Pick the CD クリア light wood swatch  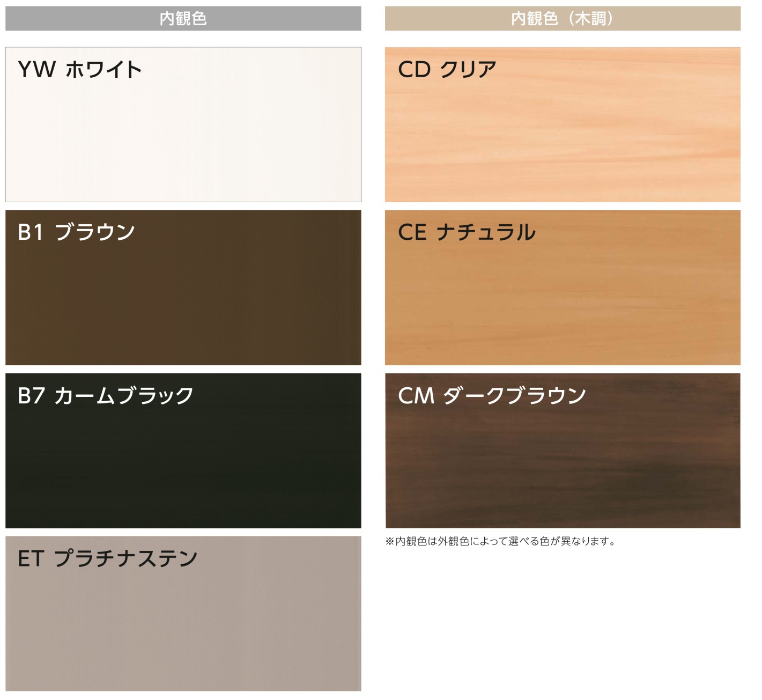click(563, 134)
